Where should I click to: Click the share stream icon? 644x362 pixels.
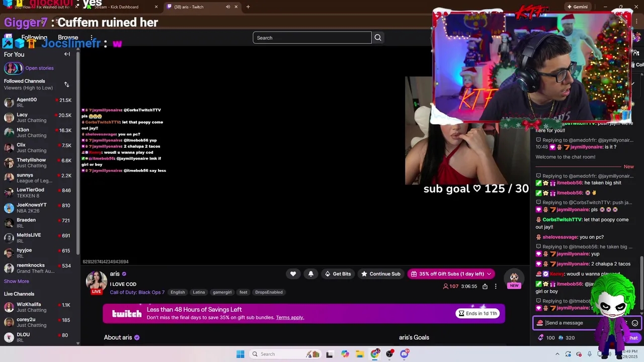pyautogui.click(x=485, y=287)
